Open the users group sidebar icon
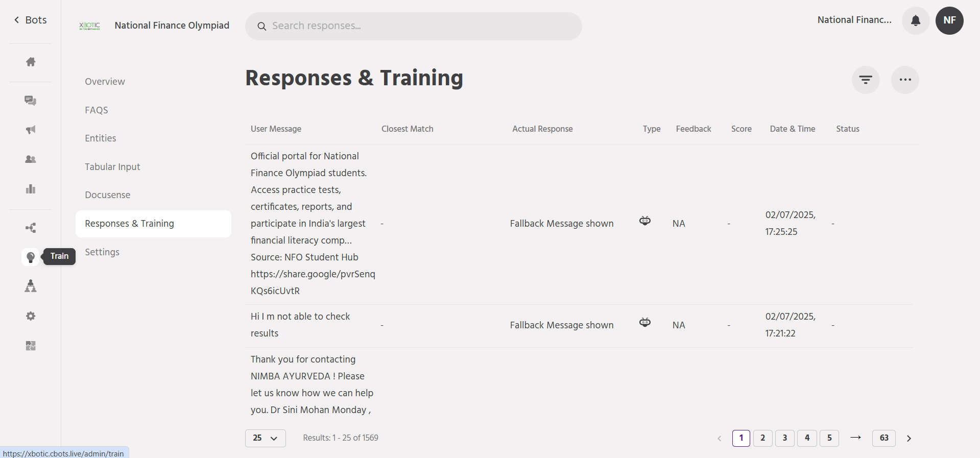The image size is (980, 458). pyautogui.click(x=31, y=159)
